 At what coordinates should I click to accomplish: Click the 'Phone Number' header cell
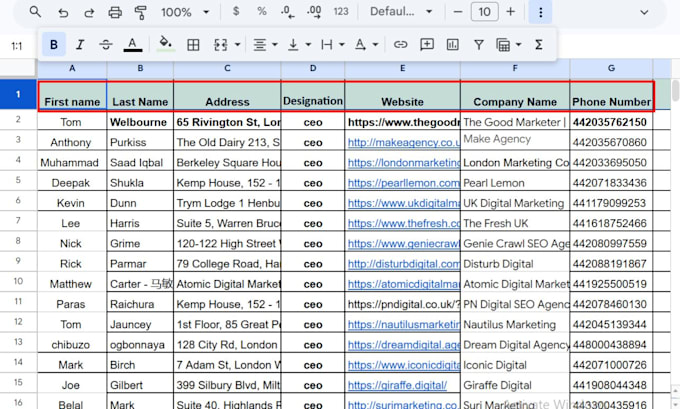(611, 95)
